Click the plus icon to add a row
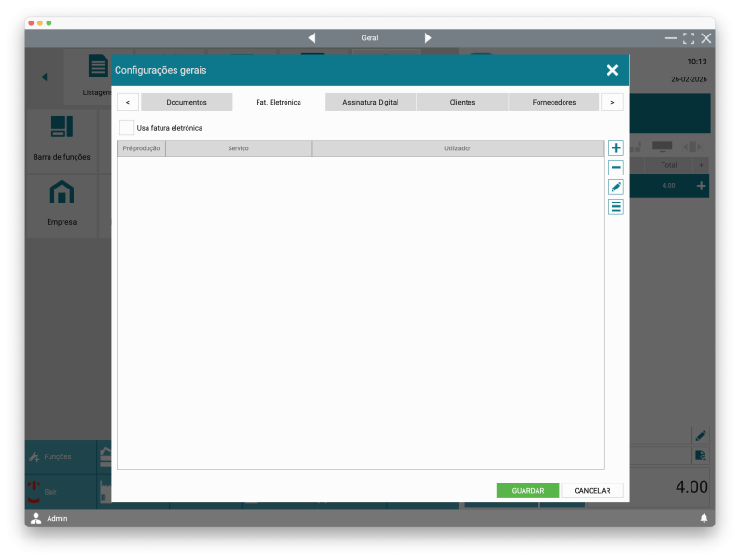 tap(616, 148)
